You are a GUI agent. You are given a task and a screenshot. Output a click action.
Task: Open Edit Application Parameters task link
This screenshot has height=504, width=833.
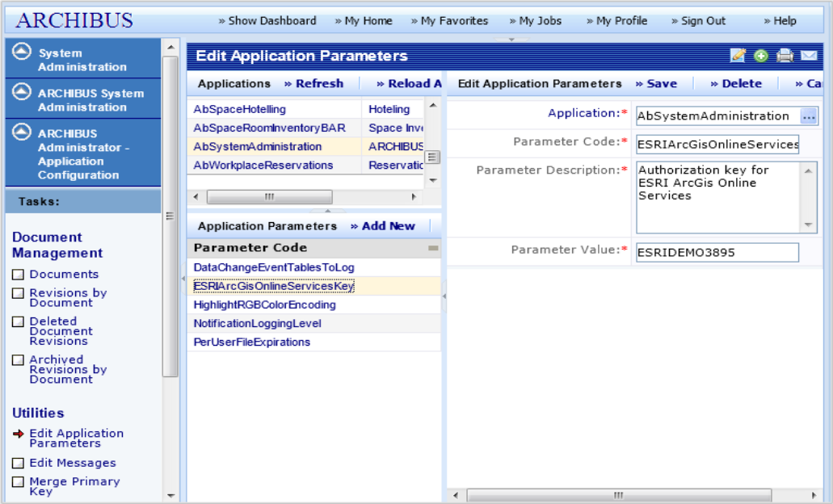click(77, 438)
